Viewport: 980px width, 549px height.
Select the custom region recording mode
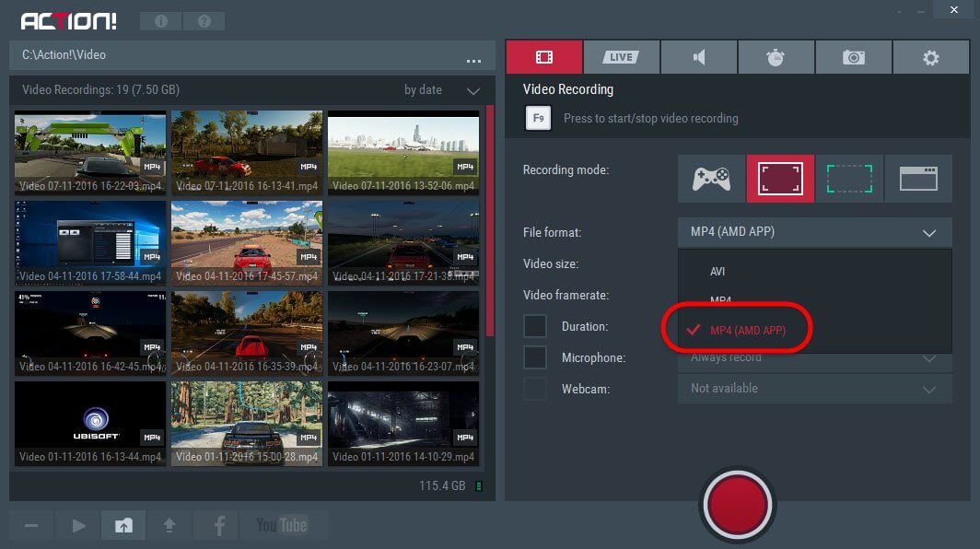(849, 179)
